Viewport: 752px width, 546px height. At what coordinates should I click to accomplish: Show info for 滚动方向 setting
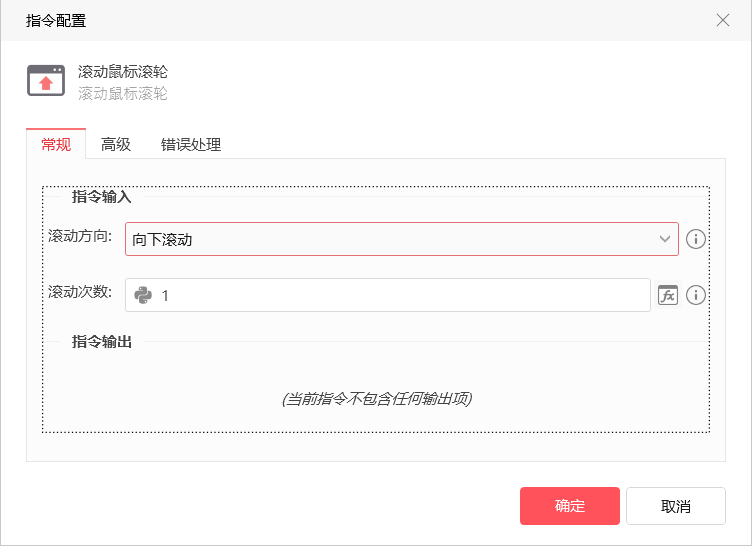point(696,239)
